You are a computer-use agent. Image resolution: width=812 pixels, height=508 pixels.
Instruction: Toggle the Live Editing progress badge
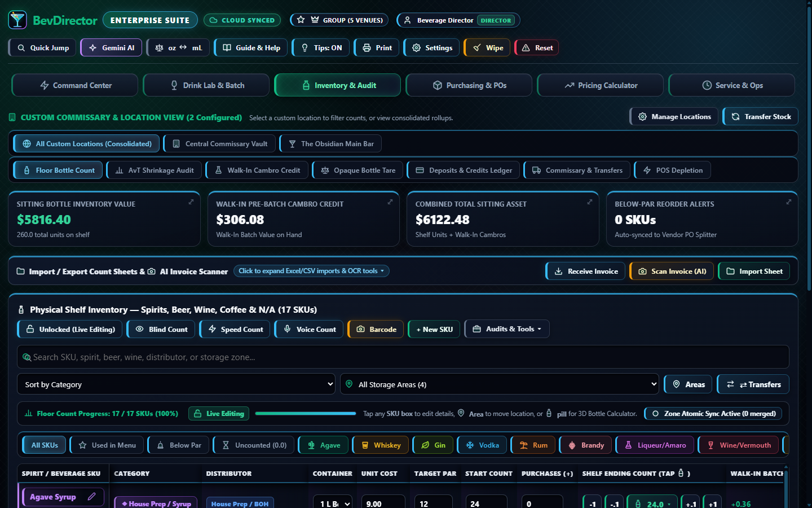pos(219,414)
